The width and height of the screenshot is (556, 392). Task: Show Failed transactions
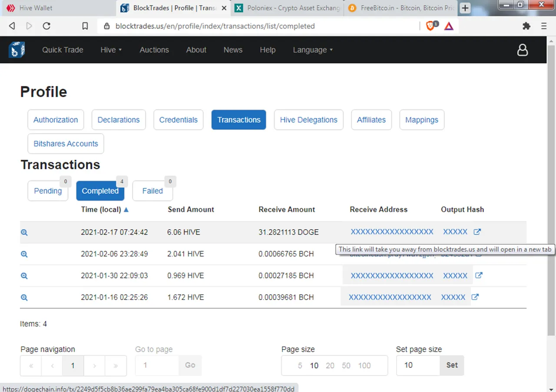tap(152, 191)
